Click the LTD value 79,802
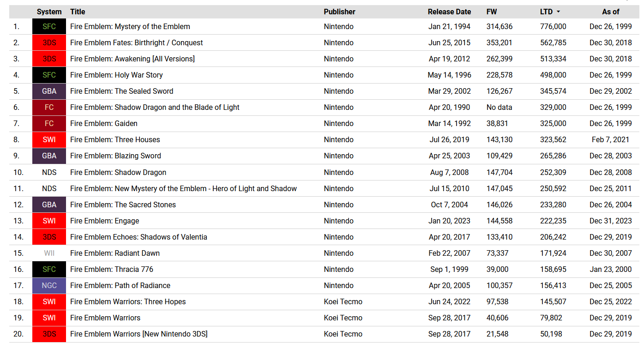Viewport: 644px width, 349px height. tap(551, 318)
